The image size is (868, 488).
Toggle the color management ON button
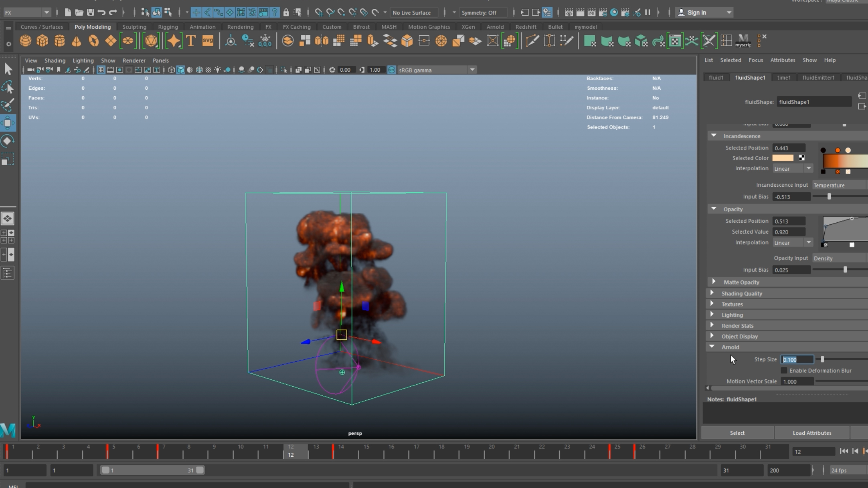[391, 70]
